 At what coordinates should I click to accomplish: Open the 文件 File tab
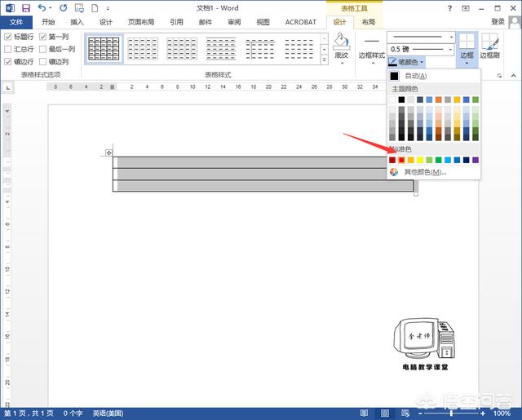[x=15, y=22]
